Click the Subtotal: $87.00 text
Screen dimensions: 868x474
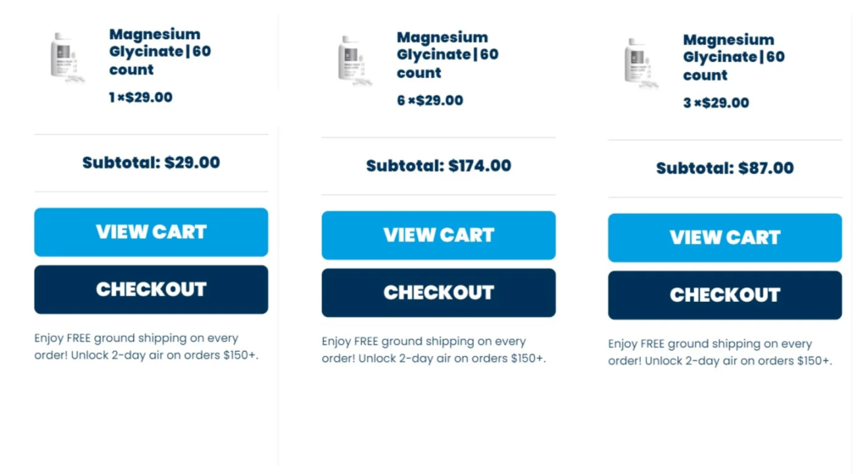tap(725, 168)
